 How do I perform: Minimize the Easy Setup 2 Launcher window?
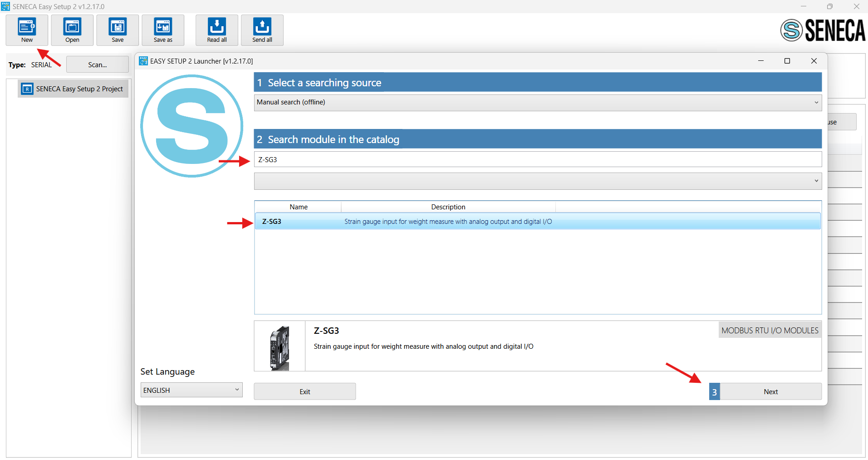(x=761, y=61)
